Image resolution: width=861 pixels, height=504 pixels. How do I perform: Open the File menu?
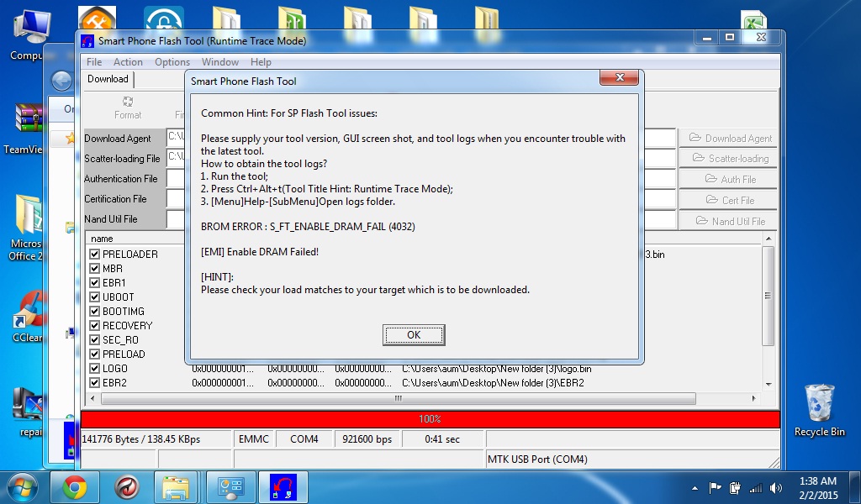94,62
